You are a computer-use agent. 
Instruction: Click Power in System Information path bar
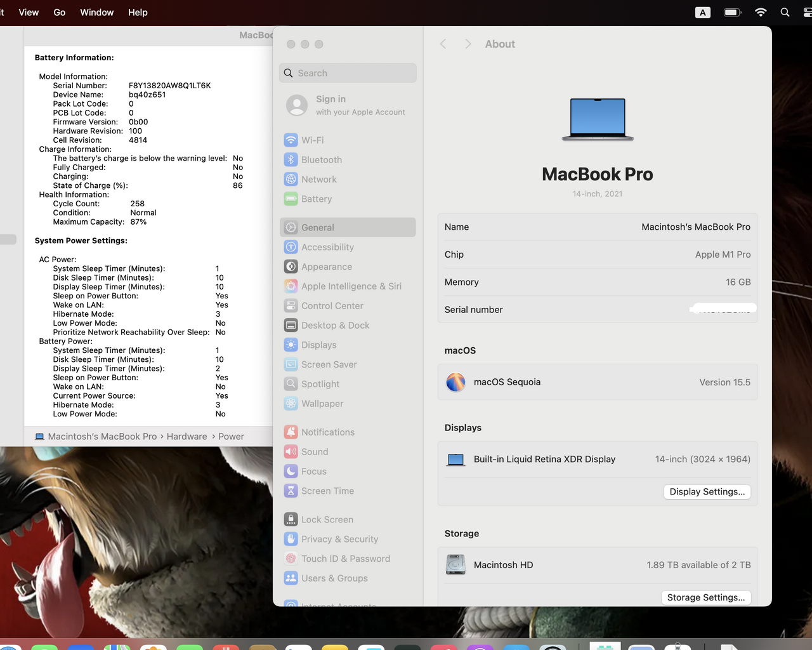click(x=232, y=437)
